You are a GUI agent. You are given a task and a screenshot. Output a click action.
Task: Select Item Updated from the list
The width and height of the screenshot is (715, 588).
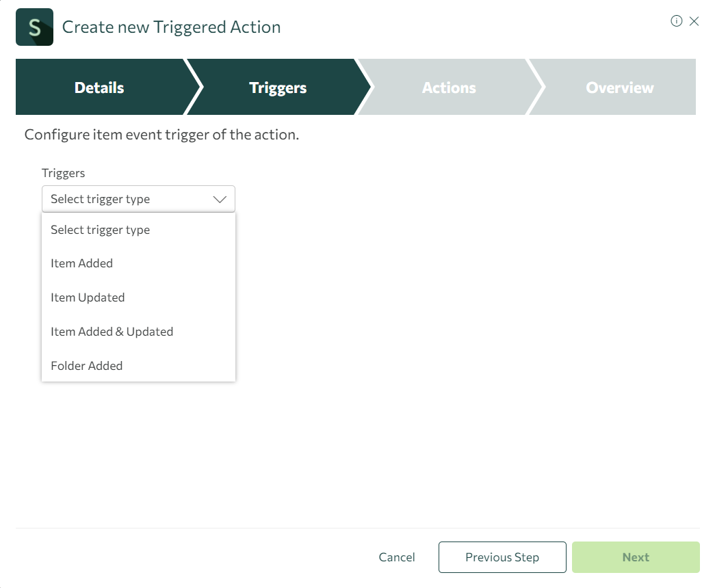[88, 297]
